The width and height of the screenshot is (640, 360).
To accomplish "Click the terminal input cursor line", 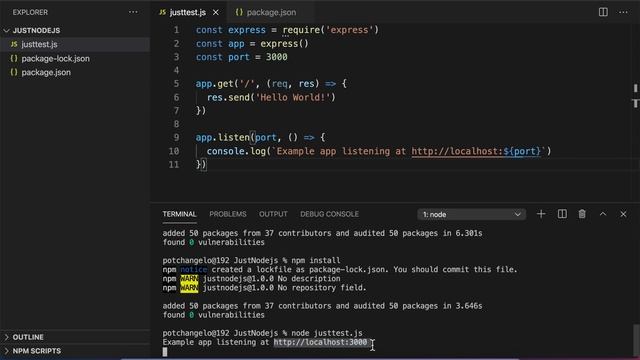I will click(x=165, y=351).
